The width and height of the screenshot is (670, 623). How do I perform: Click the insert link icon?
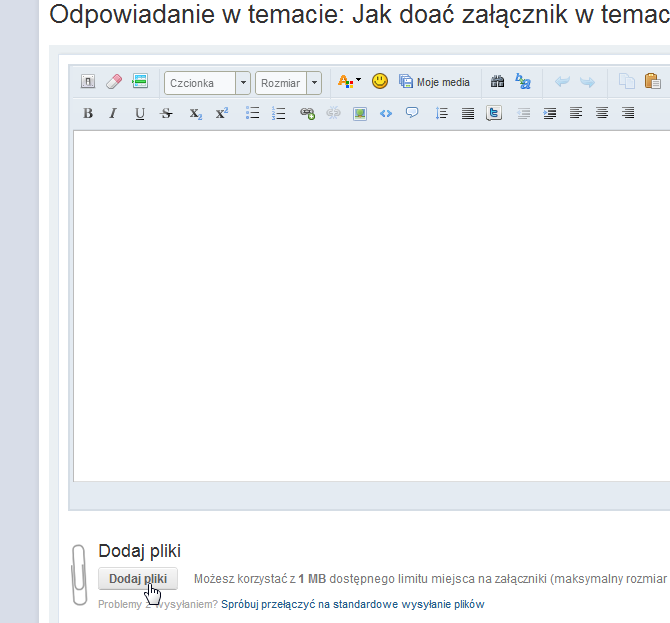point(307,113)
